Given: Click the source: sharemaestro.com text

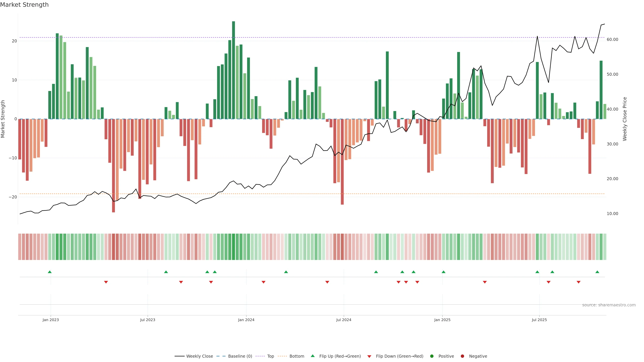Looking at the screenshot, I should [609, 305].
